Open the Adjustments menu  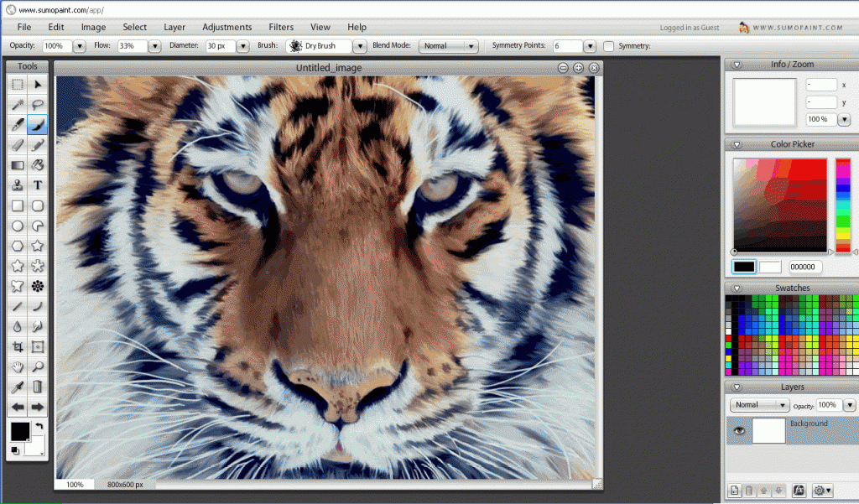(227, 26)
